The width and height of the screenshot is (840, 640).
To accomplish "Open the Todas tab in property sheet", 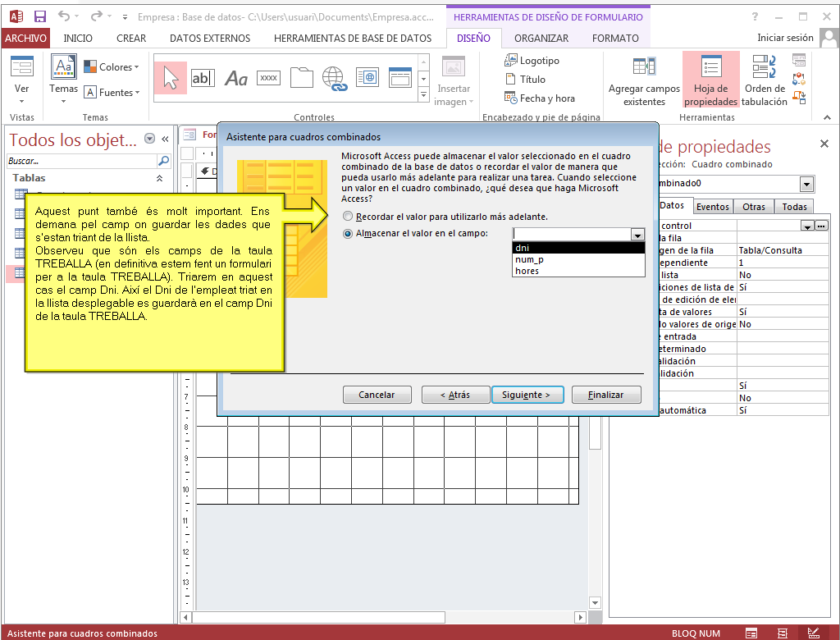I will (x=794, y=207).
